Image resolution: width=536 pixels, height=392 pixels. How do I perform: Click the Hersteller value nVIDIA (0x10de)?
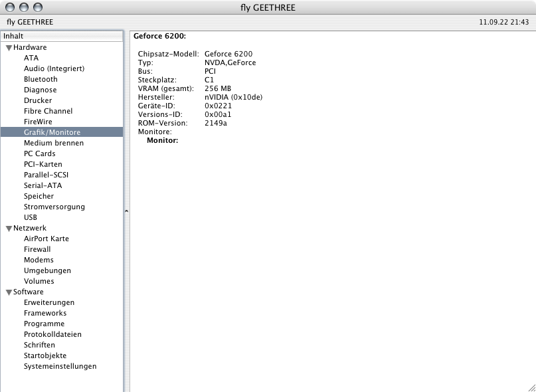(x=234, y=97)
